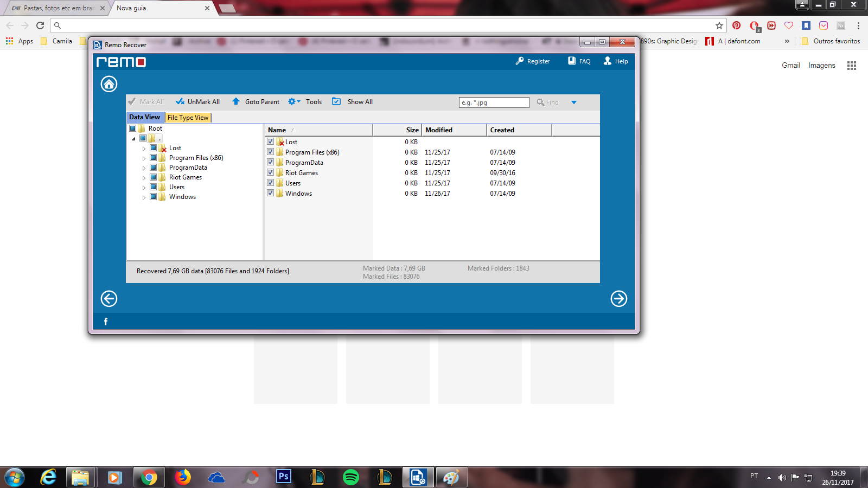The height and width of the screenshot is (488, 868).
Task: Expand the Riot Games tree node
Action: 144,178
